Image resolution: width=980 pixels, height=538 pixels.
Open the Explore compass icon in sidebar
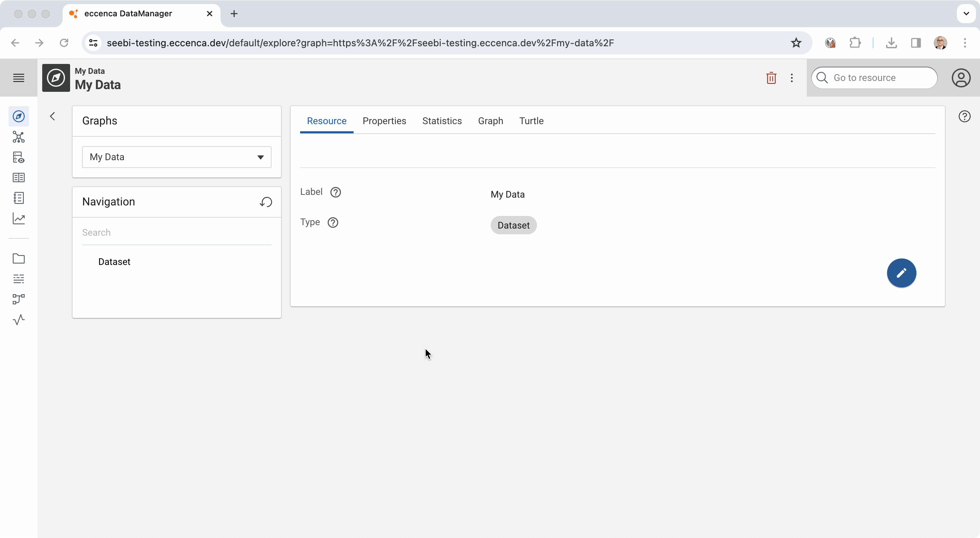19,116
